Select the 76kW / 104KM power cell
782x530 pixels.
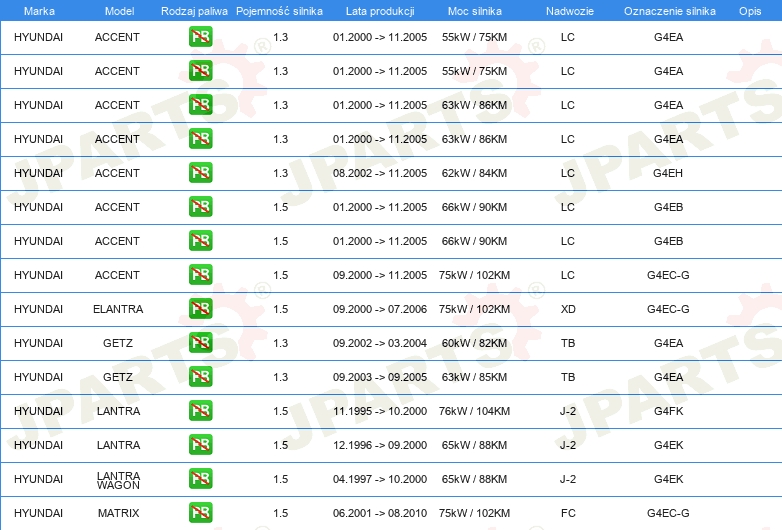pyautogui.click(x=474, y=411)
